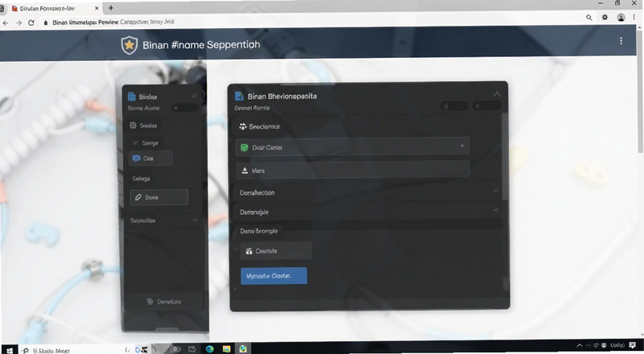644x354 pixels.
Task: Expand the Donalhection section
Action: tap(496, 191)
